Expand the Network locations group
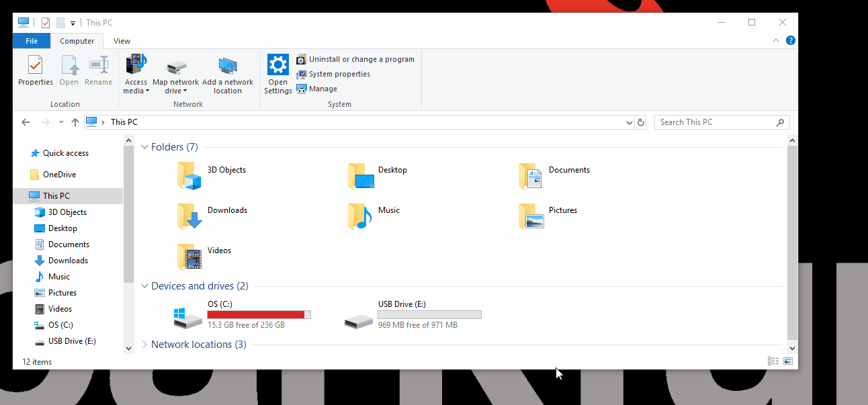The image size is (868, 405). 144,345
